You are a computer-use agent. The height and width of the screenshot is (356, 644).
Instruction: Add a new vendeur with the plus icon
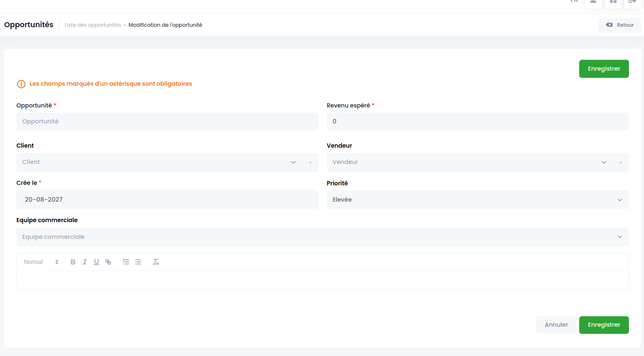click(621, 162)
